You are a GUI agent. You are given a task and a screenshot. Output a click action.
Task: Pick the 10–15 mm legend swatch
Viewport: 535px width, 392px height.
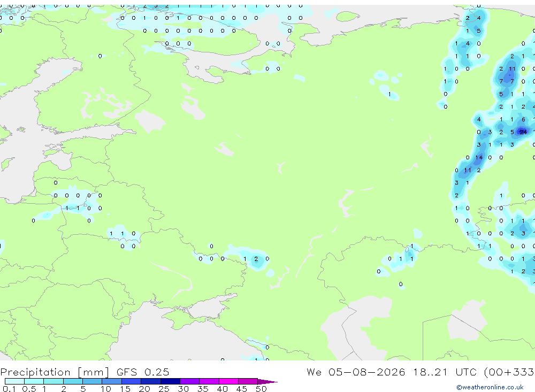(x=112, y=381)
